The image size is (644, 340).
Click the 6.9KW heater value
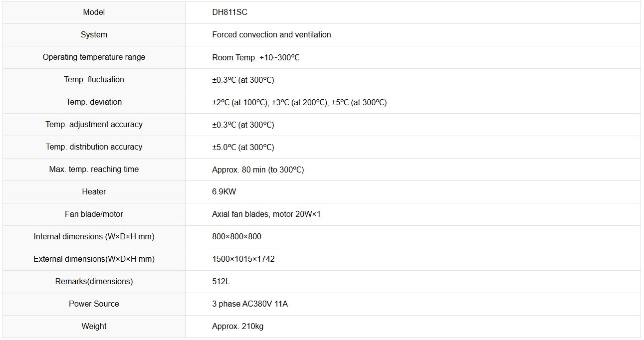pos(224,192)
